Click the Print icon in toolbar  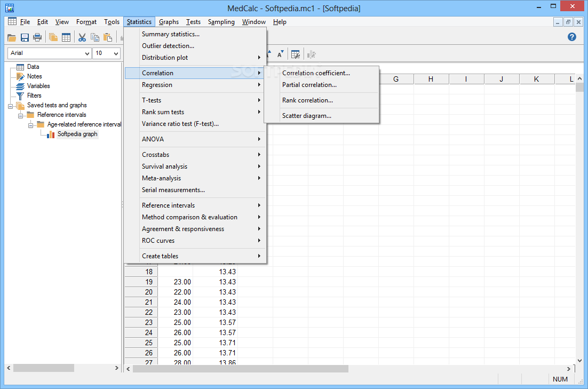tap(37, 37)
